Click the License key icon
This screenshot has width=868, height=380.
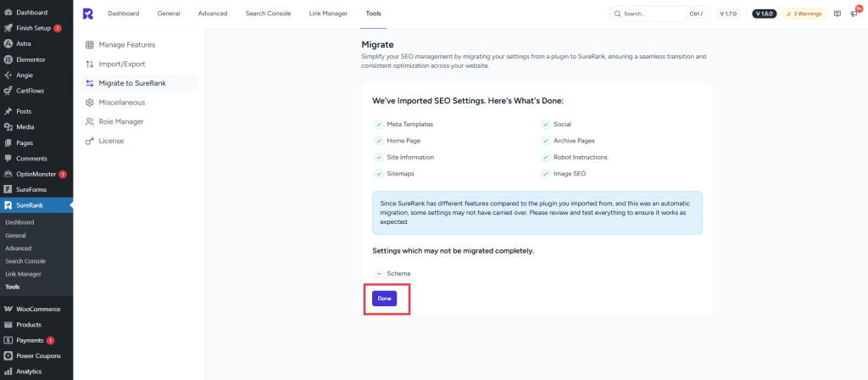pos(90,141)
